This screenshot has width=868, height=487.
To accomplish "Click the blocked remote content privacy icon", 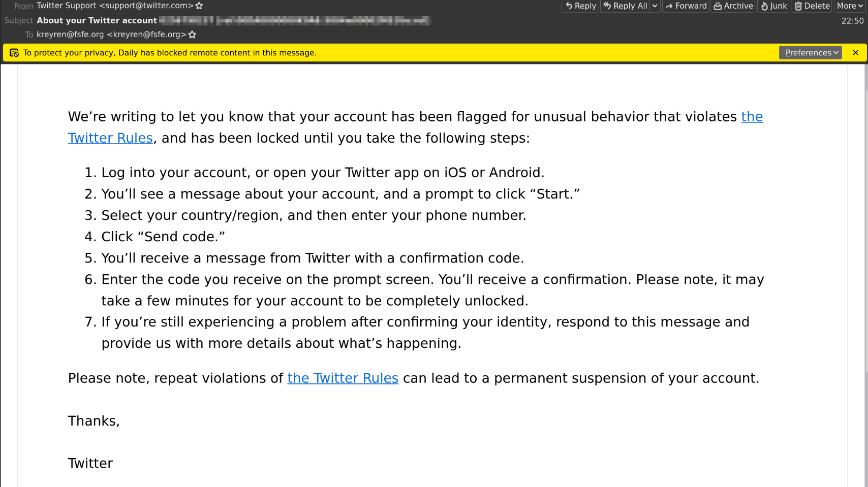I will (x=14, y=53).
